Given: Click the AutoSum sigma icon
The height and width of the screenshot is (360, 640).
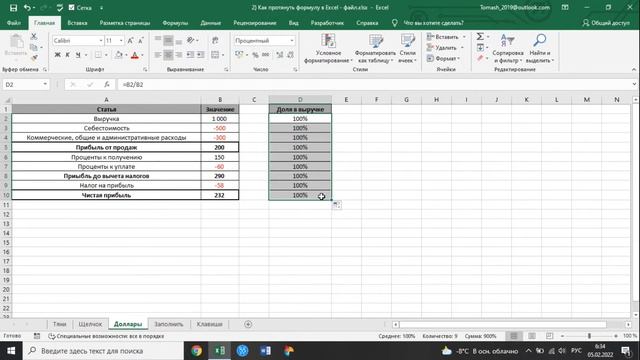Looking at the screenshot, I should point(480,37).
